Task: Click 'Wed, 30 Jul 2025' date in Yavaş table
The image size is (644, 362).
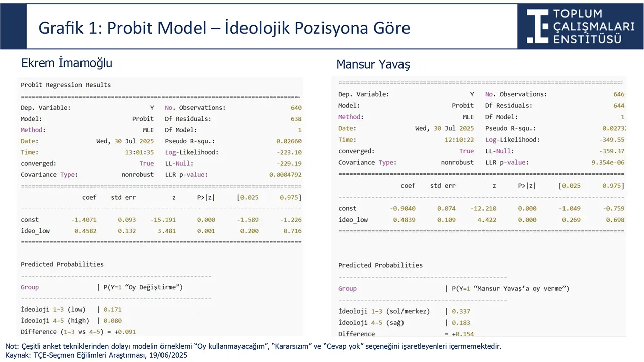Action: (445, 128)
